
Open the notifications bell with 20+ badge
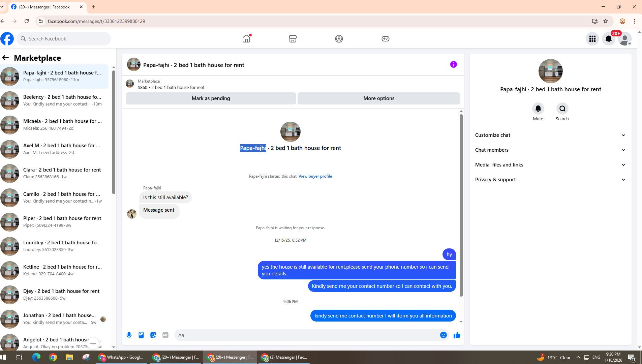coord(608,39)
